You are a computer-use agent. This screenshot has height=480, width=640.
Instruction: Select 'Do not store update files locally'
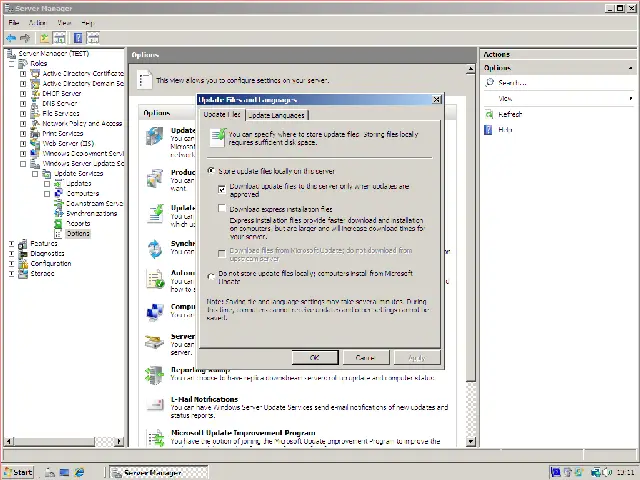211,275
